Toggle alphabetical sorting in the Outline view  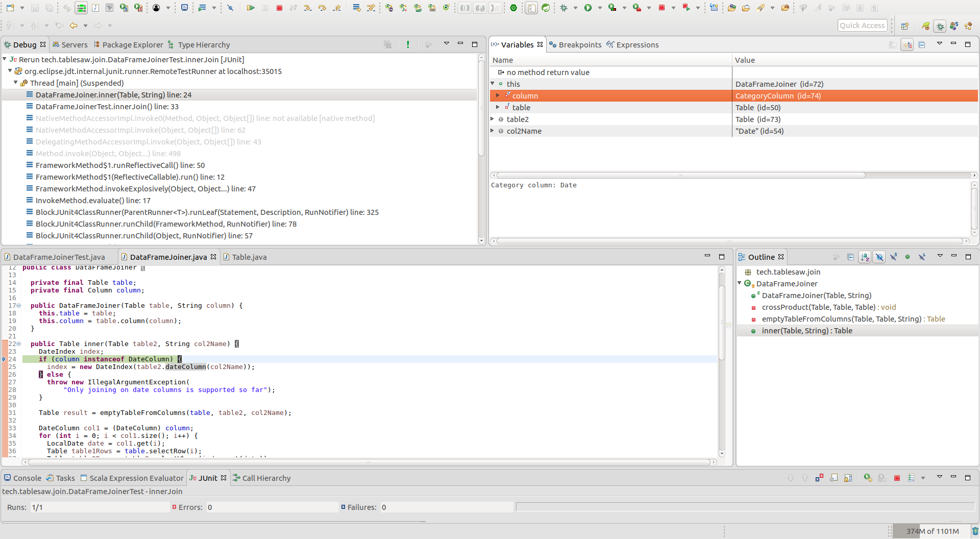pyautogui.click(x=865, y=257)
